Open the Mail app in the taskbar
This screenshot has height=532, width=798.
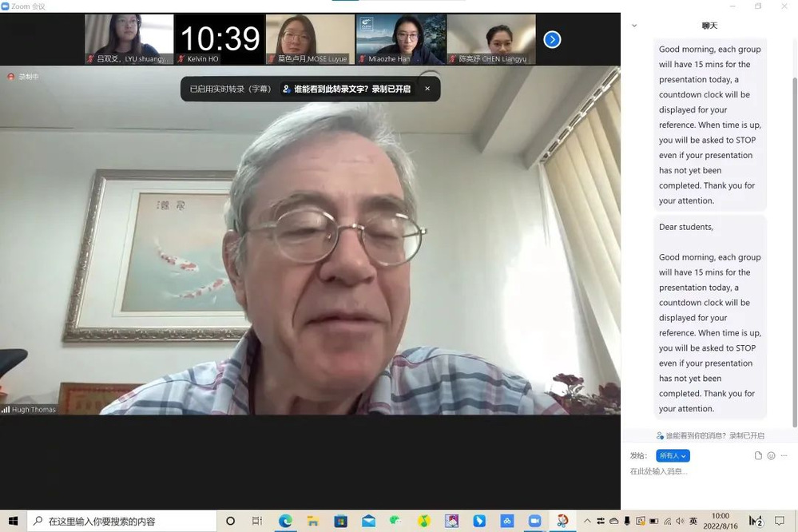368,521
